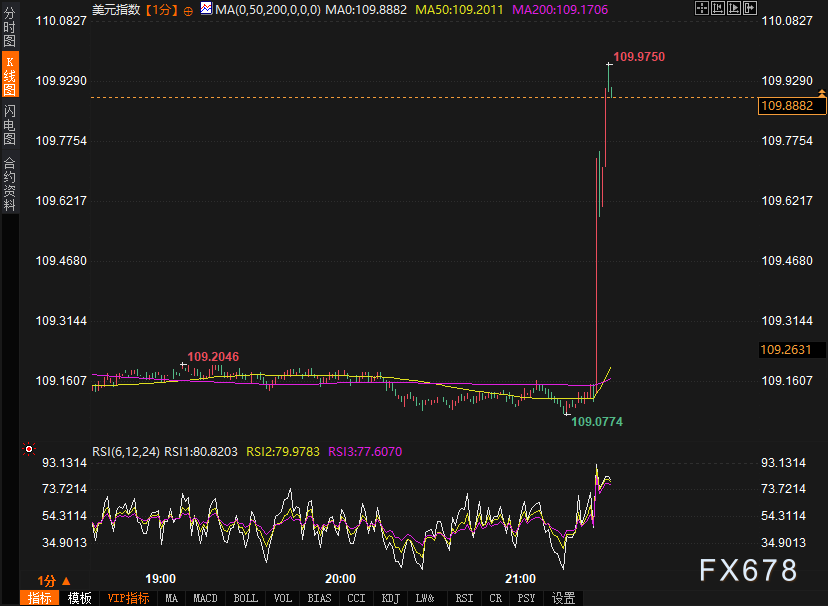The width and height of the screenshot is (828, 606).
Task: Click the RSI panel marker icon at left edge
Action: click(29, 450)
